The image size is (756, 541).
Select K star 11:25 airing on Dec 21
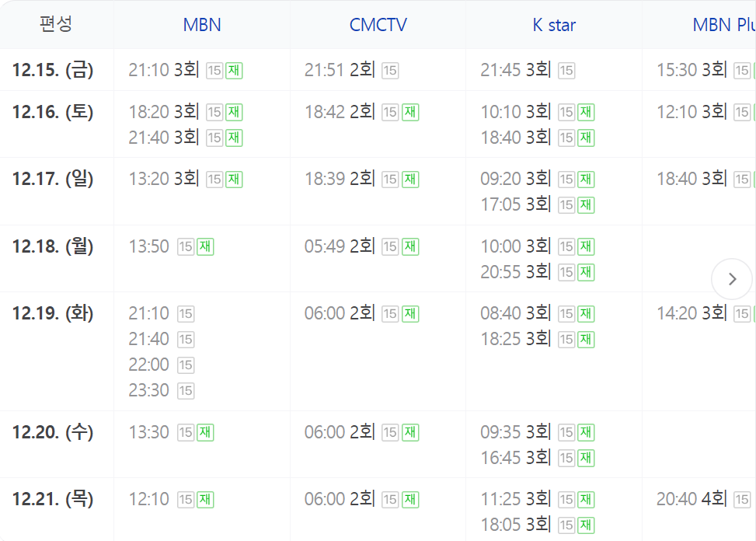(516, 499)
